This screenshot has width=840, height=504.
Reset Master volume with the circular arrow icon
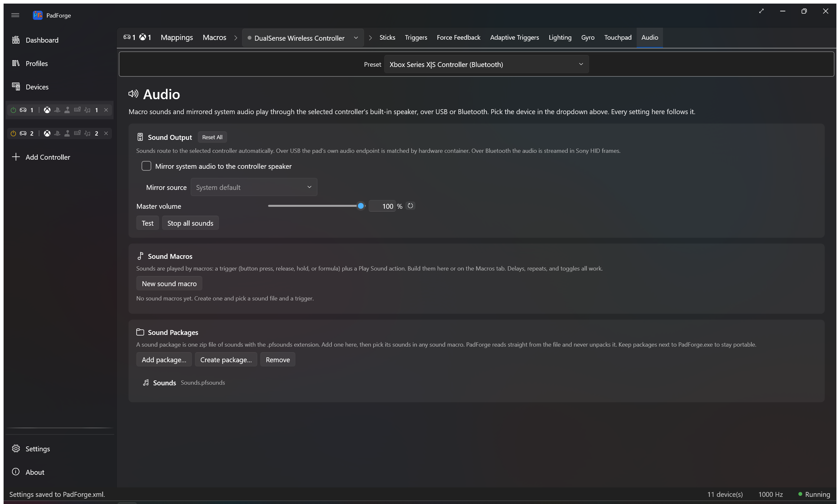(x=411, y=206)
